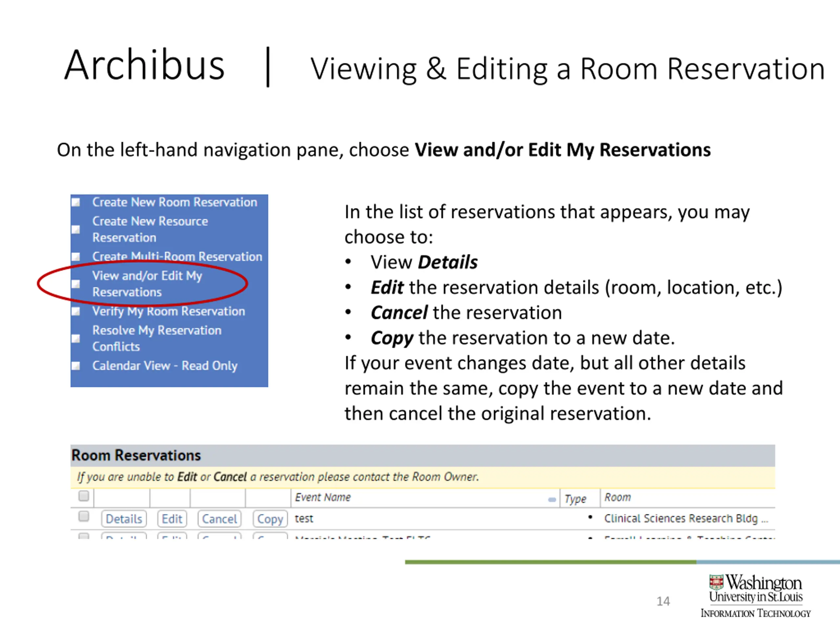Open Clinical Sciences Research Bldg room entry
The height and width of the screenshot is (630, 840).
coord(686,518)
